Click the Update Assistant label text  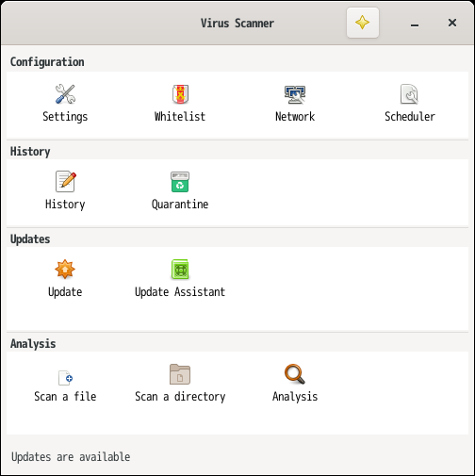coord(180,292)
